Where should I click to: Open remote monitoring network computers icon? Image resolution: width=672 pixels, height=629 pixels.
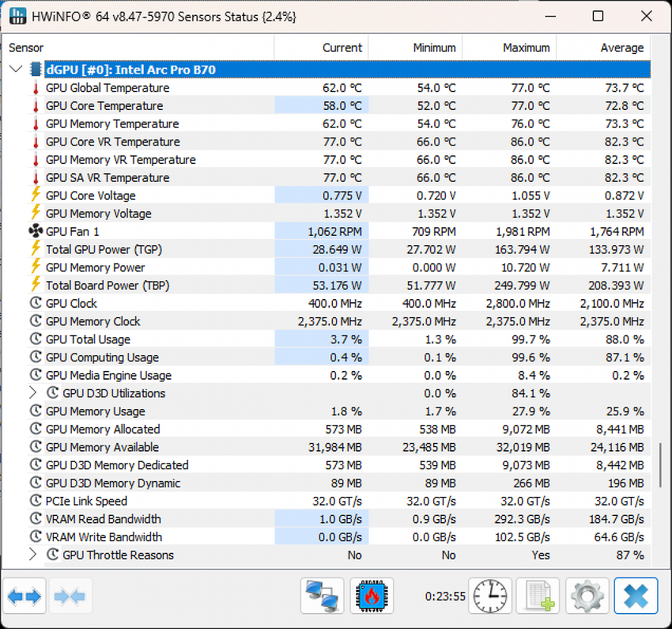(x=322, y=596)
